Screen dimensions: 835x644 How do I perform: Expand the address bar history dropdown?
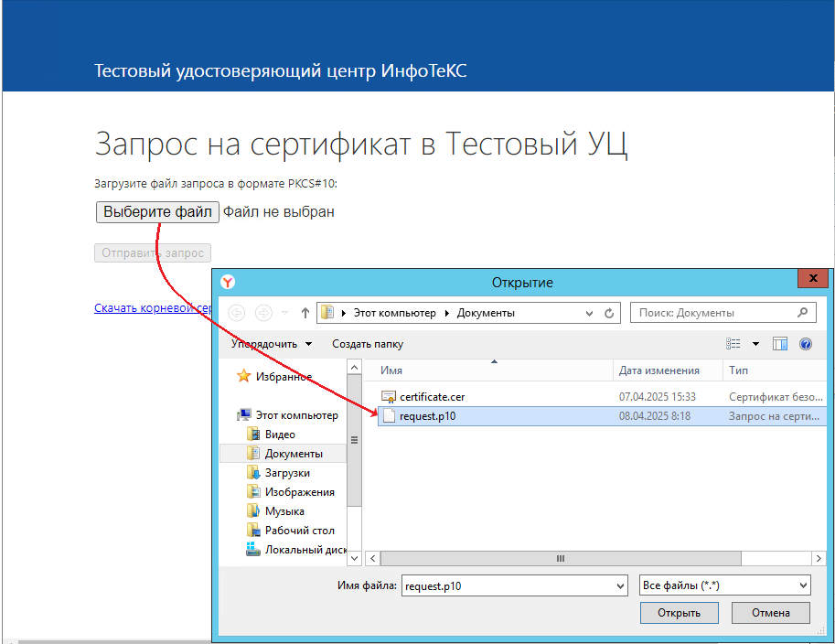[x=589, y=313]
